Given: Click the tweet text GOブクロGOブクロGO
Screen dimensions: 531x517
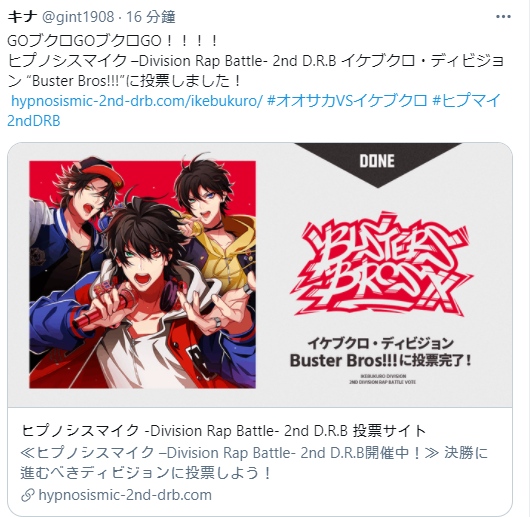Looking at the screenshot, I should tap(112, 41).
